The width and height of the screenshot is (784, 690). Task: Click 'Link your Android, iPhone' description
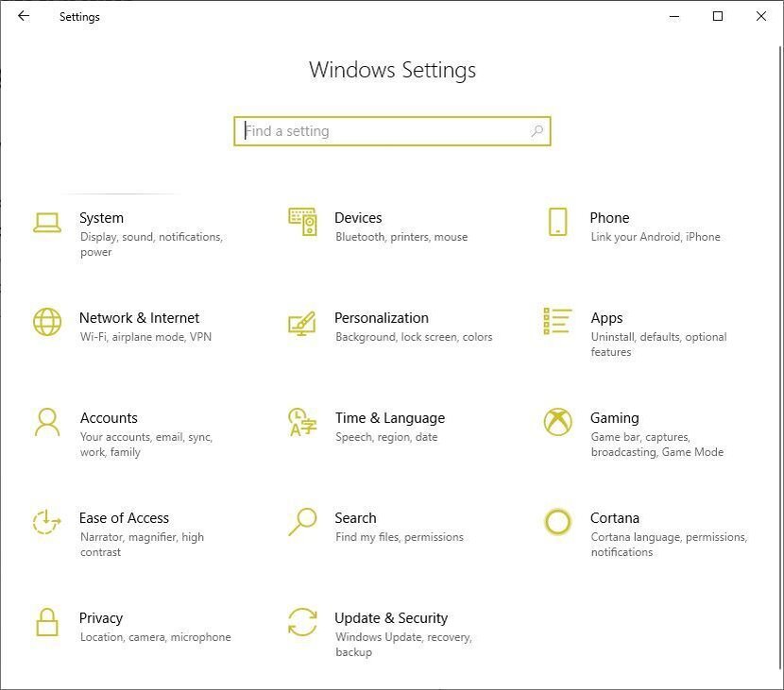[x=656, y=237]
